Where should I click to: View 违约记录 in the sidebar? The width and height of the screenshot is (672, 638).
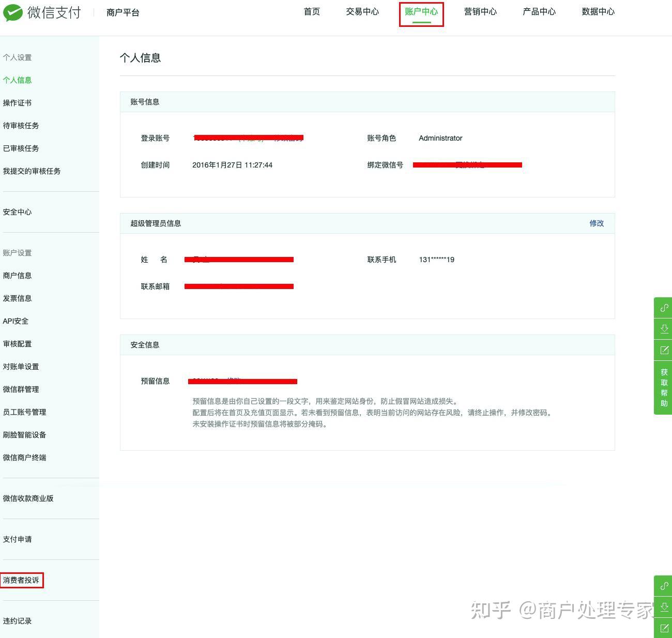point(17,621)
